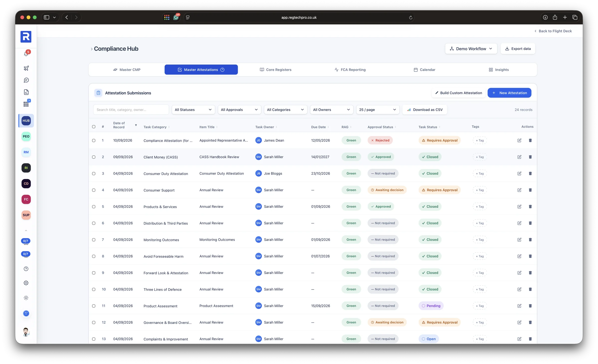Click the user avatar in sidebar
Viewport: 598px width, 364px height.
pyautogui.click(x=26, y=332)
